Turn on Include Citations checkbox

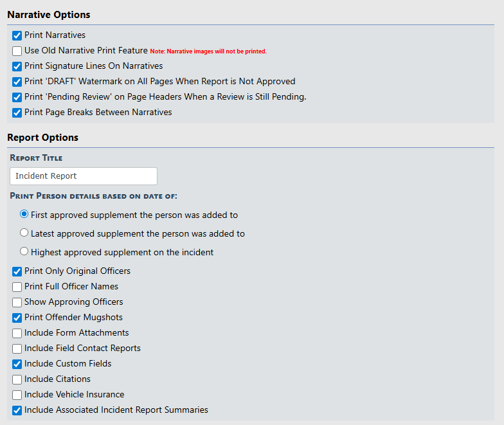tap(17, 379)
